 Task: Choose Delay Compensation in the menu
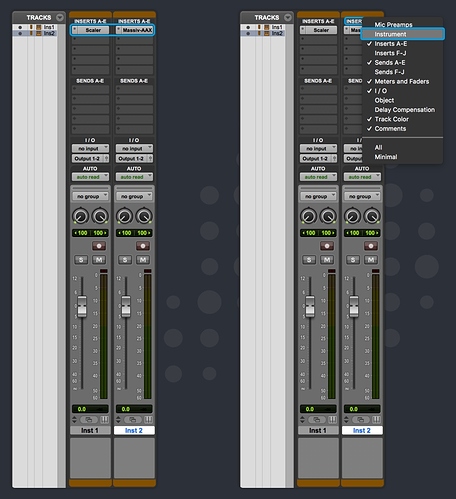click(402, 110)
